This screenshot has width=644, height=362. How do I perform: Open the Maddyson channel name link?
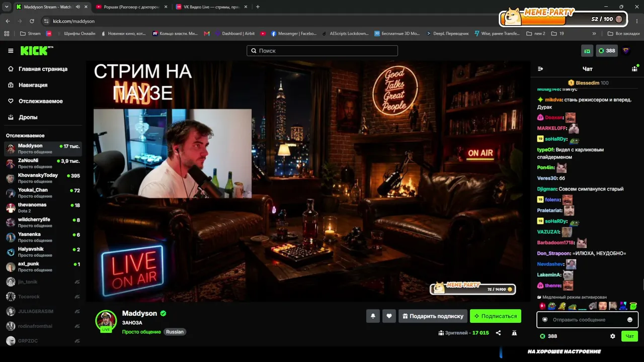pos(140,313)
